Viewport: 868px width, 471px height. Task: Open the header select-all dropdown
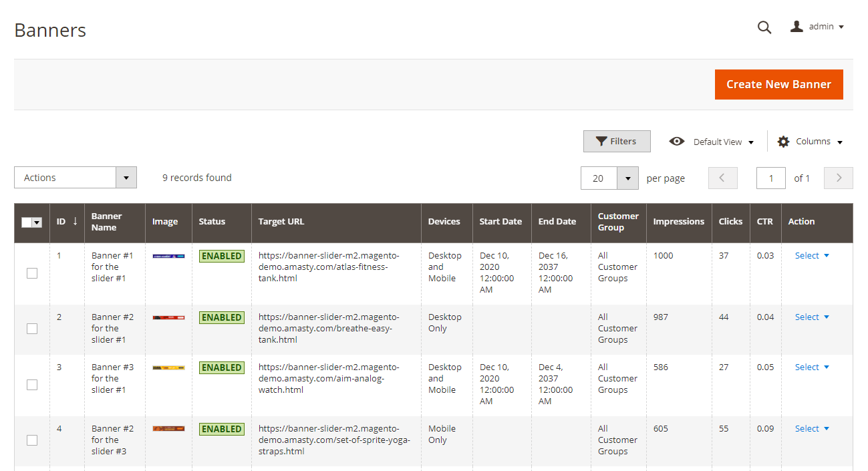coord(37,222)
